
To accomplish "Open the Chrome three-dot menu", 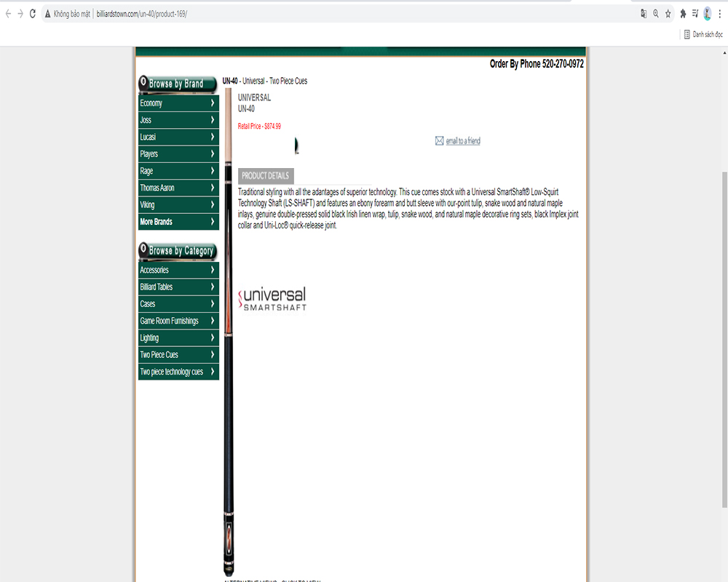I will coord(720,14).
